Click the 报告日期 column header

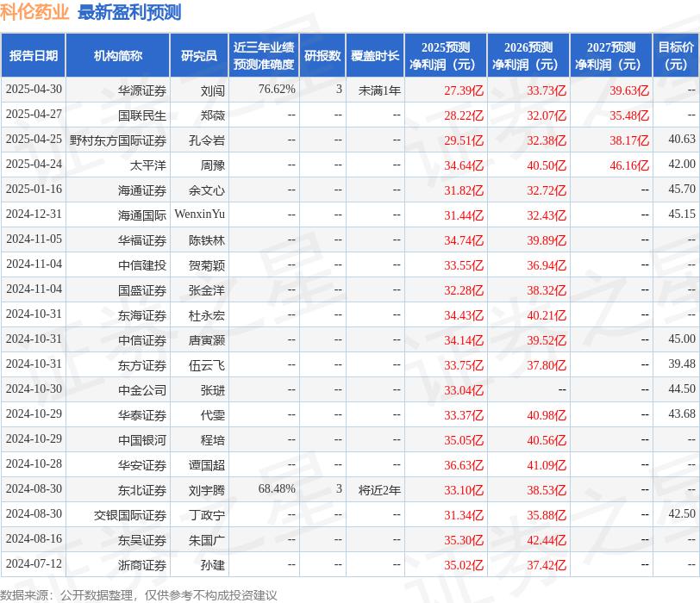coord(34,55)
